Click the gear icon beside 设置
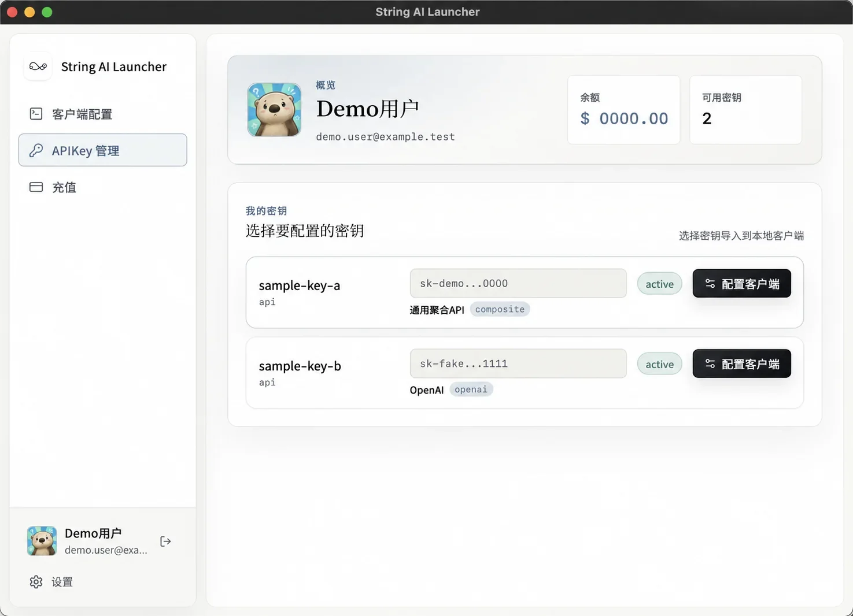 [36, 581]
